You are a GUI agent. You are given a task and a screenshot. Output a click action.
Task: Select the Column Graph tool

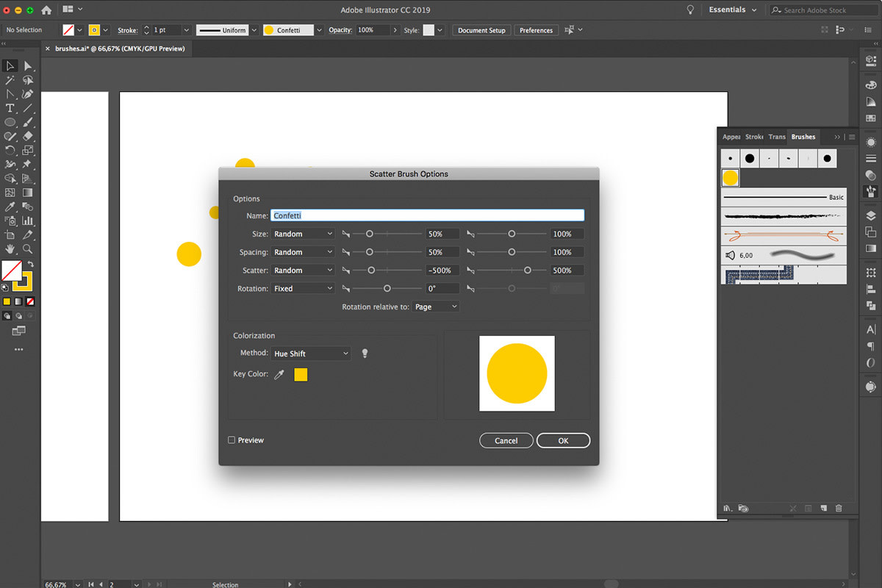(x=28, y=220)
